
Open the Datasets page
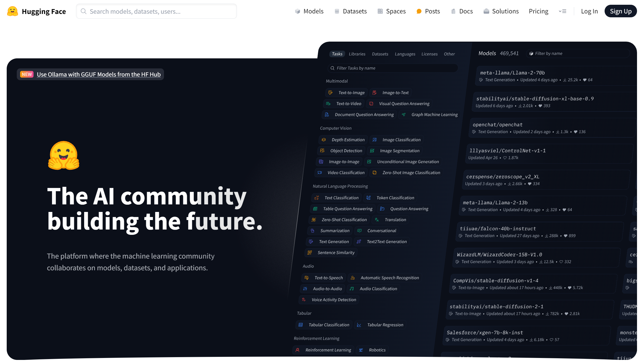[351, 11]
